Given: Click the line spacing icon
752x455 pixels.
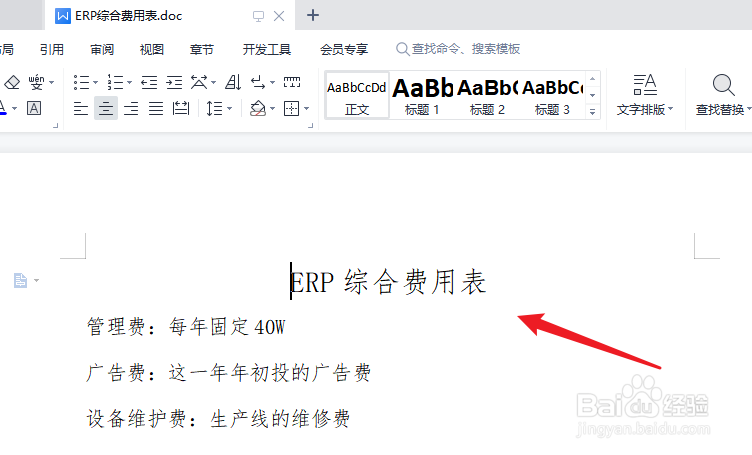Looking at the screenshot, I should (x=214, y=109).
